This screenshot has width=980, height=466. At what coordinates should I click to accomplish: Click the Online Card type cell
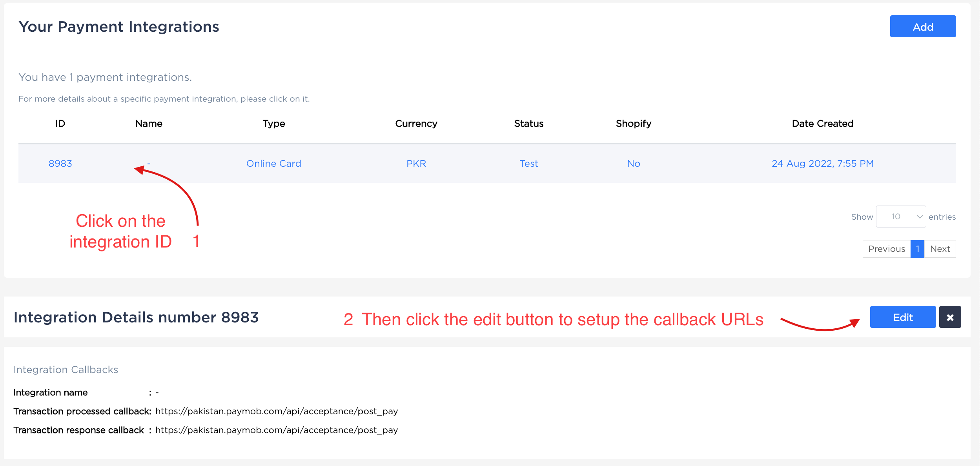273,164
